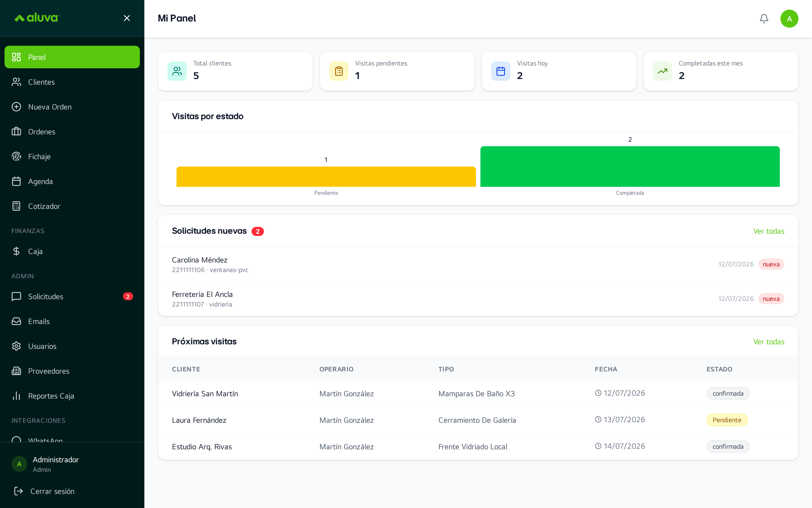The image size is (812, 508).
Task: Click the nueva badge for Ferretería El Ancla
Action: pyautogui.click(x=771, y=299)
